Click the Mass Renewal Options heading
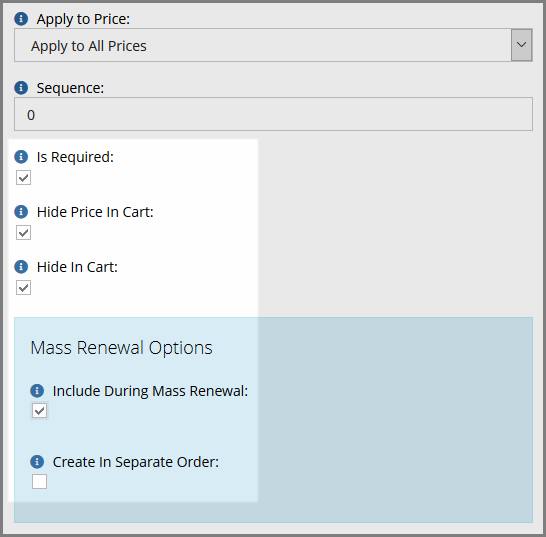The width and height of the screenshot is (546, 537). coord(121,348)
